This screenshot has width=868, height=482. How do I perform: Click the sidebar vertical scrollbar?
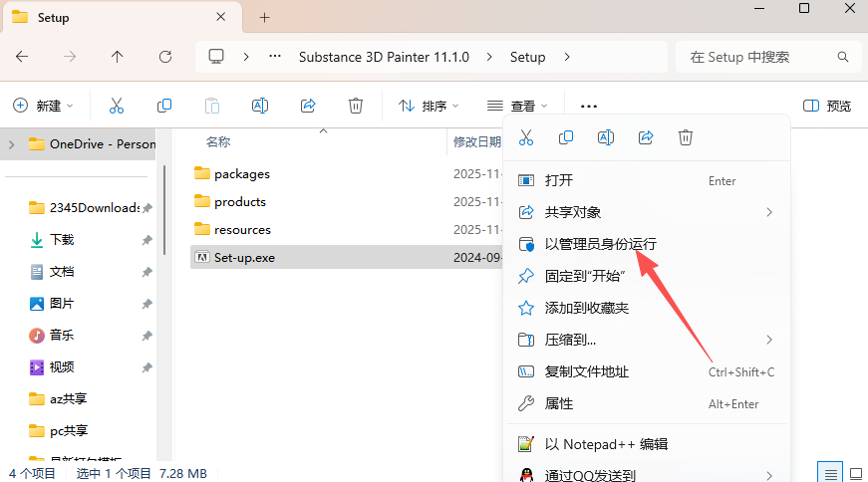click(x=164, y=210)
